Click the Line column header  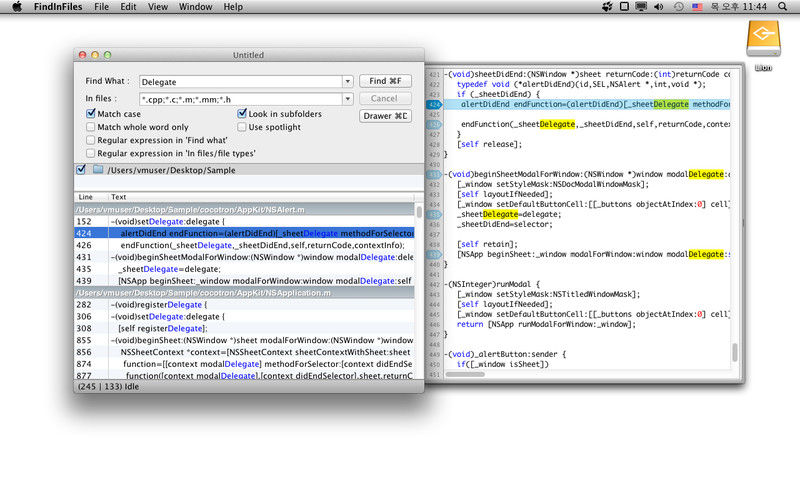(91, 196)
